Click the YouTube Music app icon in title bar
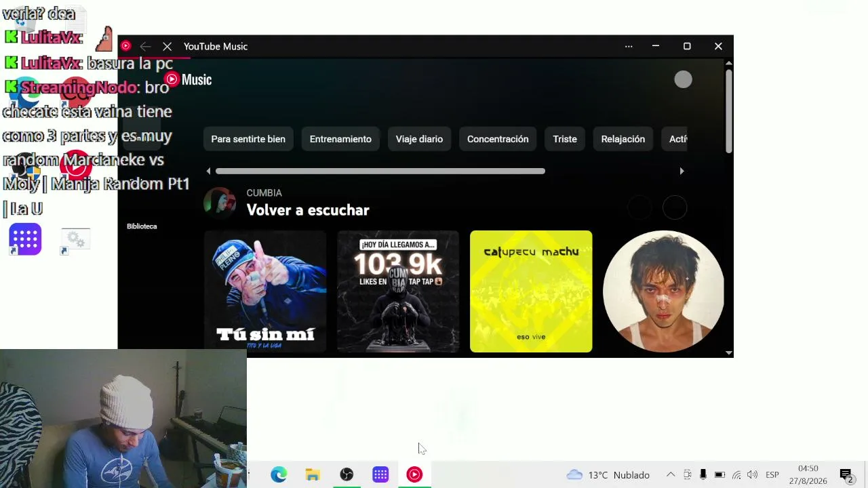Screen dimensions: 868x488 pyautogui.click(x=125, y=46)
